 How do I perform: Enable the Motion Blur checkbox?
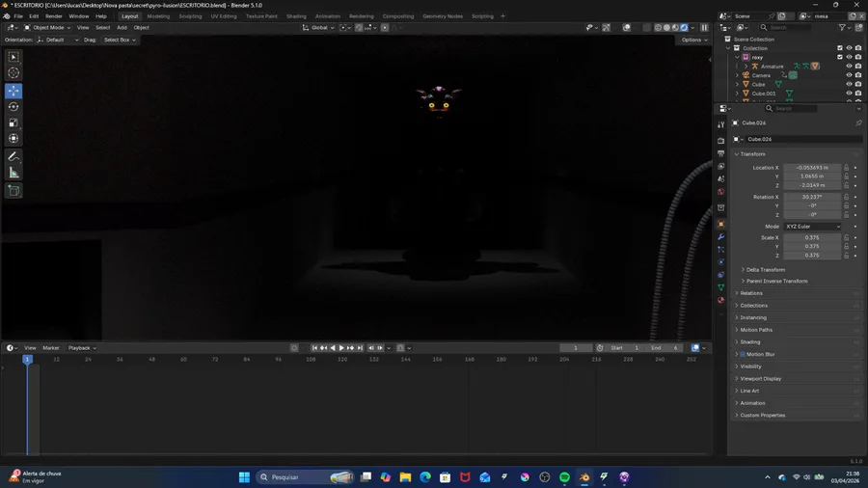(743, 354)
